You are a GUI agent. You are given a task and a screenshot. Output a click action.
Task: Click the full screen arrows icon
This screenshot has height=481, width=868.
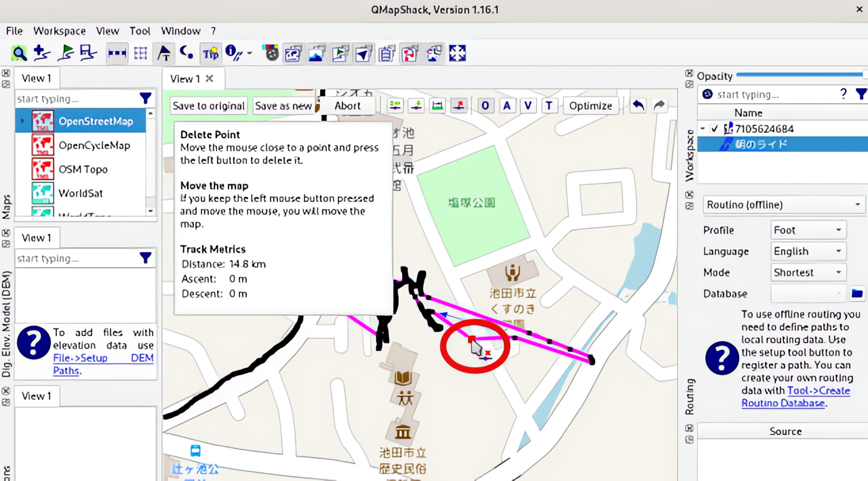click(x=457, y=54)
